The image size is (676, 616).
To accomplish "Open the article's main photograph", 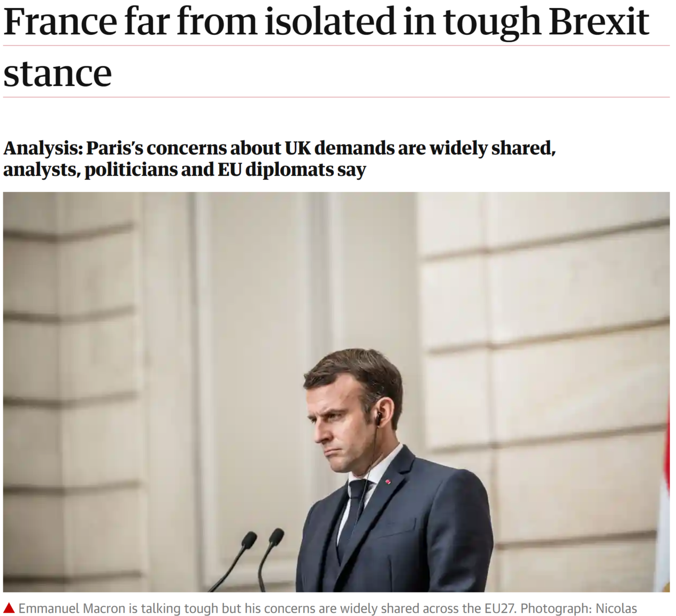I will coord(336,392).
